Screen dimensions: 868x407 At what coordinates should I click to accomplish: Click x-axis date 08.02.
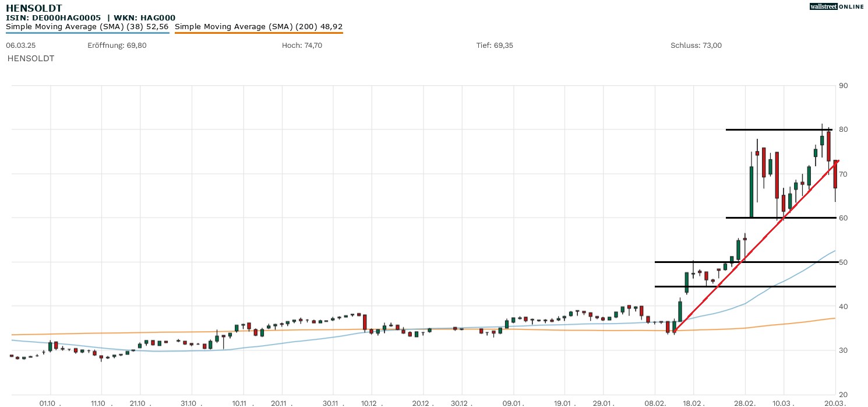coord(655,403)
